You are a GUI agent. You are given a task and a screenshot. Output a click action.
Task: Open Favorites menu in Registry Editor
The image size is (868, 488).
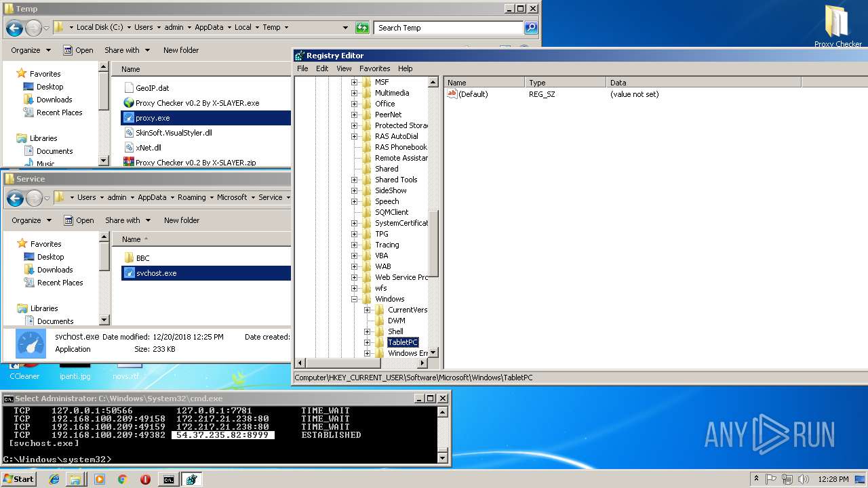tap(374, 68)
